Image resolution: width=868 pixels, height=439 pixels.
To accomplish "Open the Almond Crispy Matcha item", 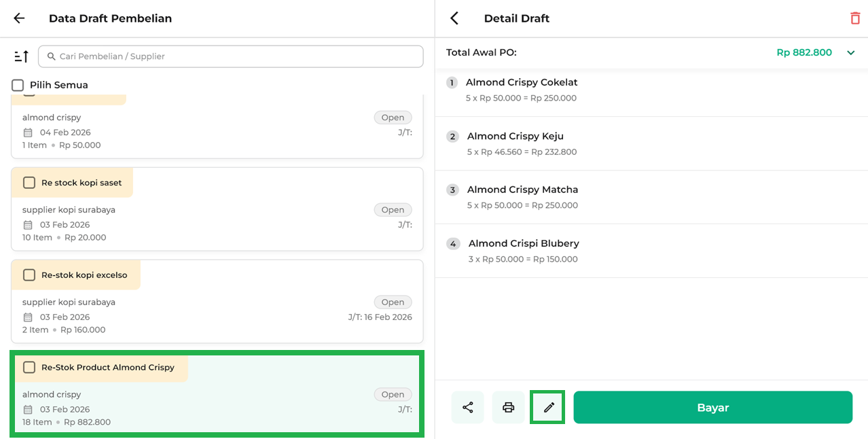I will 651,197.
